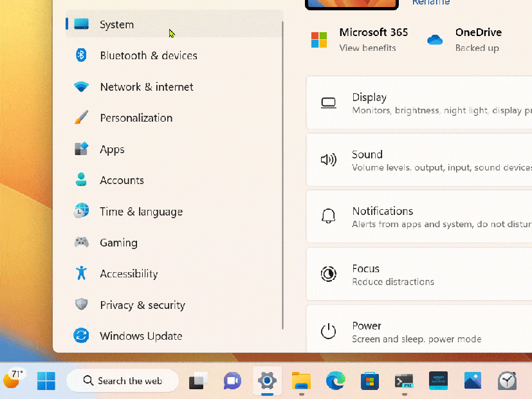Viewport: 532px width, 399px height.
Task: Open Microsoft Edge from the taskbar
Action: point(335,381)
